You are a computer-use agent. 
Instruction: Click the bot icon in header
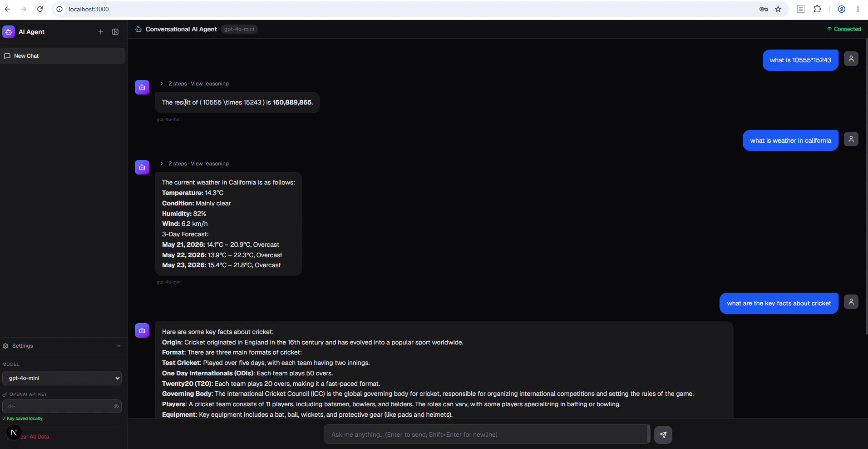[x=138, y=29]
